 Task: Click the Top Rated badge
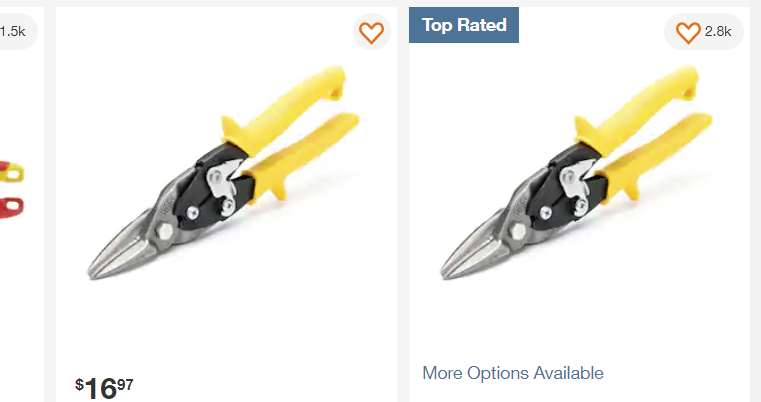[464, 25]
